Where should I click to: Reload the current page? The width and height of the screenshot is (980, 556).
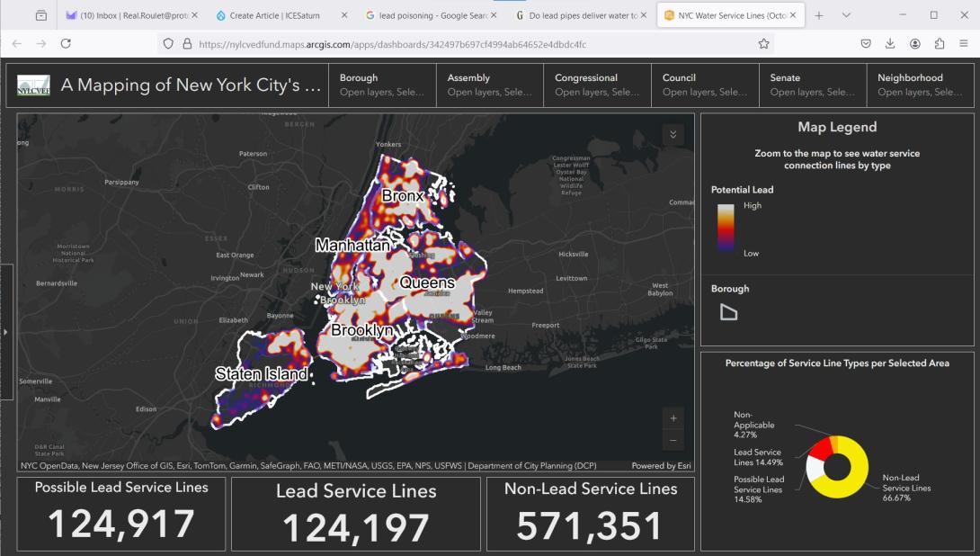click(66, 43)
